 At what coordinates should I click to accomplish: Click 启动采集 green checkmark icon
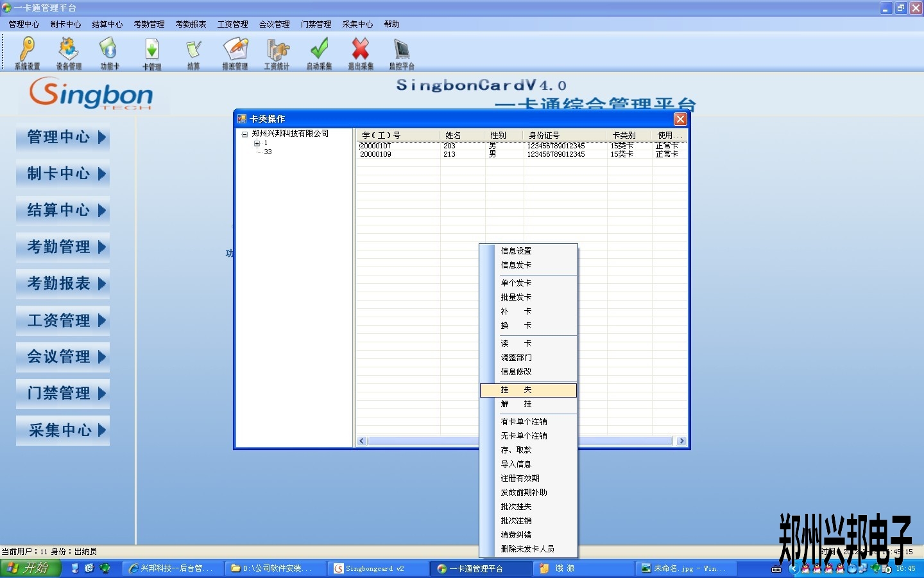pos(319,53)
